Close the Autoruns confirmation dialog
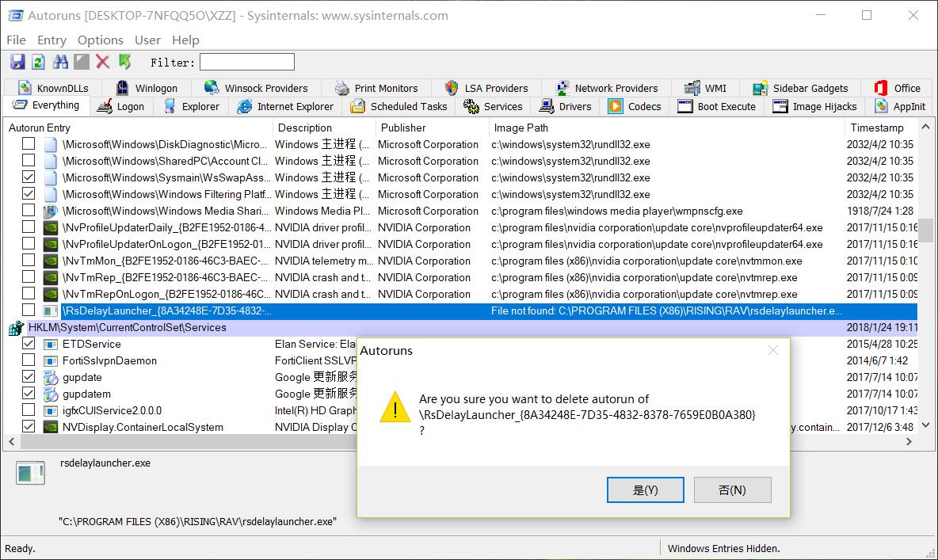The image size is (938, 560). (773, 350)
